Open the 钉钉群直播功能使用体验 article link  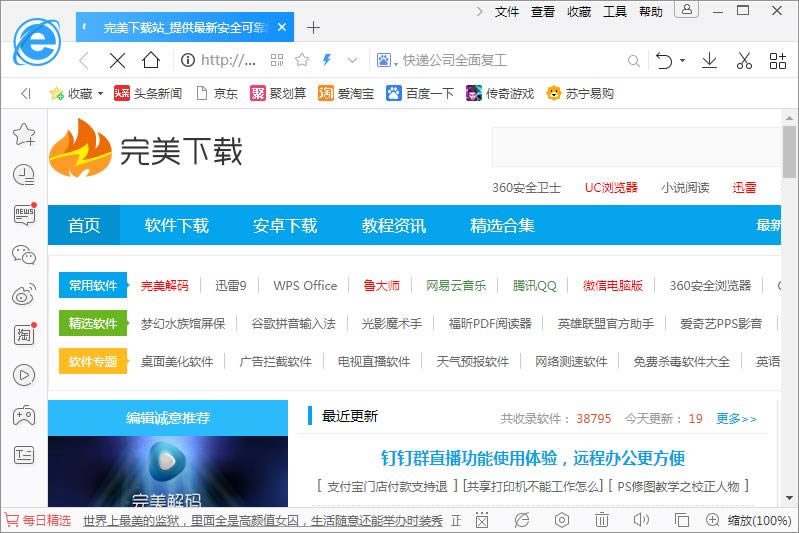[532, 458]
